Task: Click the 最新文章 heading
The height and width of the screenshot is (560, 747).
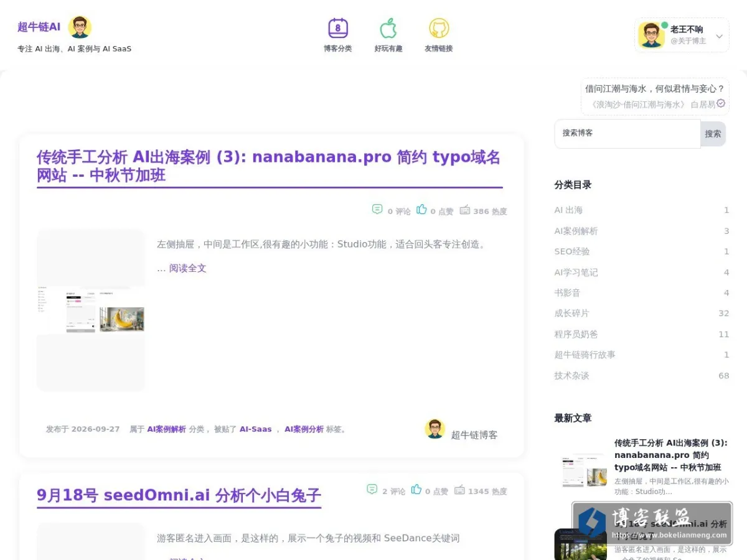Action: click(573, 418)
